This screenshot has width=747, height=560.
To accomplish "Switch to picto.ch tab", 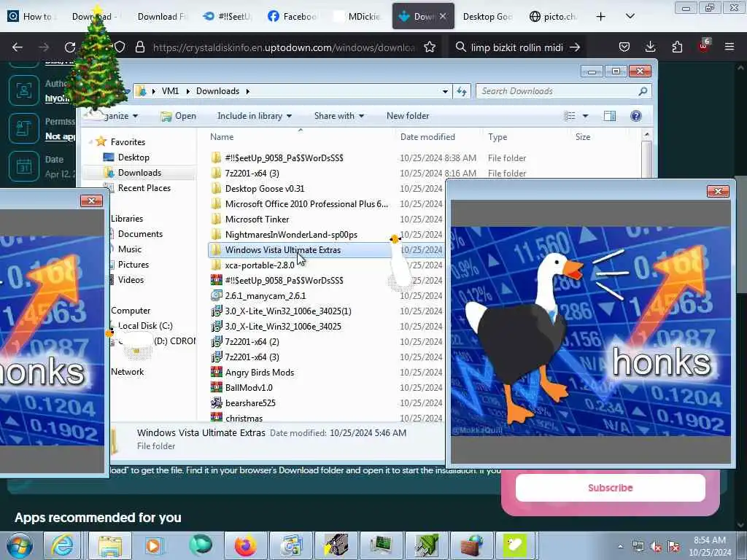I will (554, 17).
